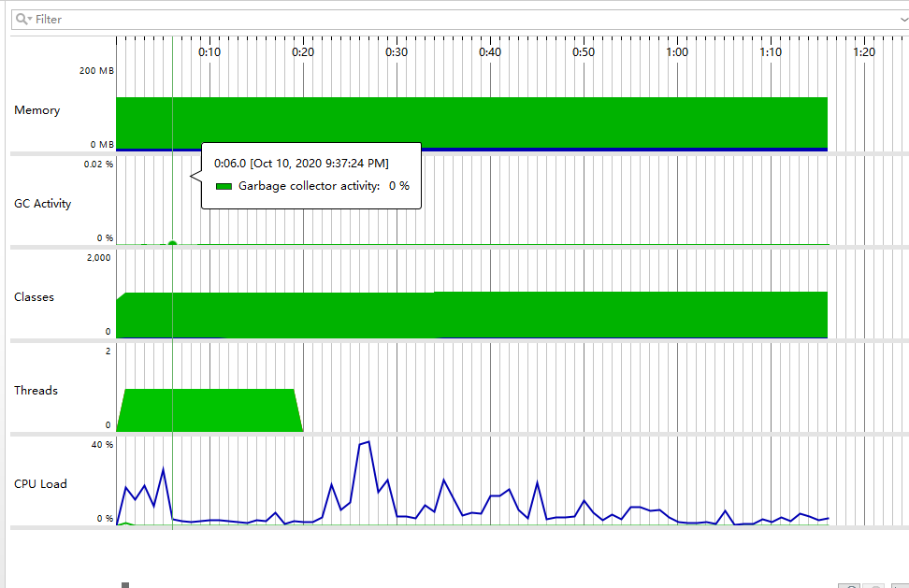Select the Threads telemetry row label

click(x=36, y=390)
